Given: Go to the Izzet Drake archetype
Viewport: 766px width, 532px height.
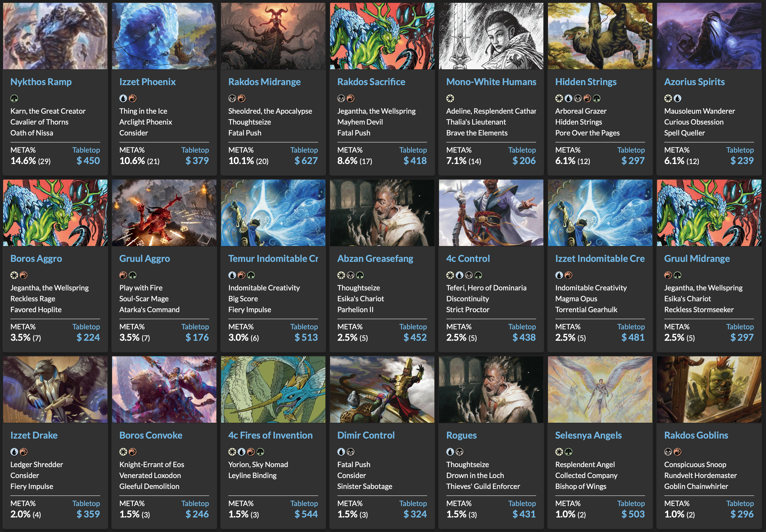Looking at the screenshot, I should [x=34, y=435].
